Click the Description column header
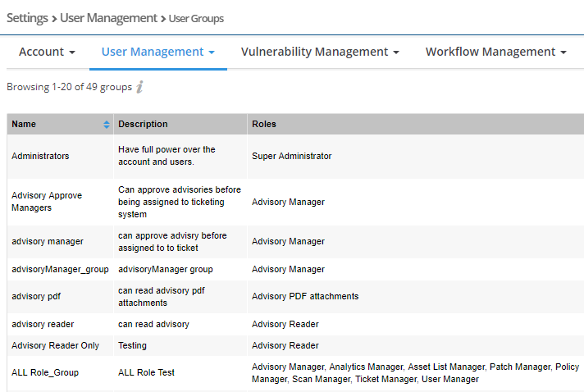 (x=143, y=125)
